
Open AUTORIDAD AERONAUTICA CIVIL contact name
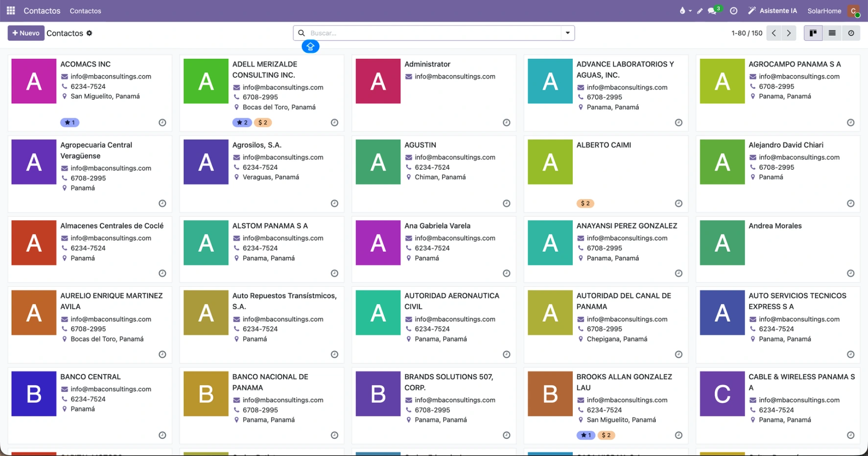coord(451,301)
